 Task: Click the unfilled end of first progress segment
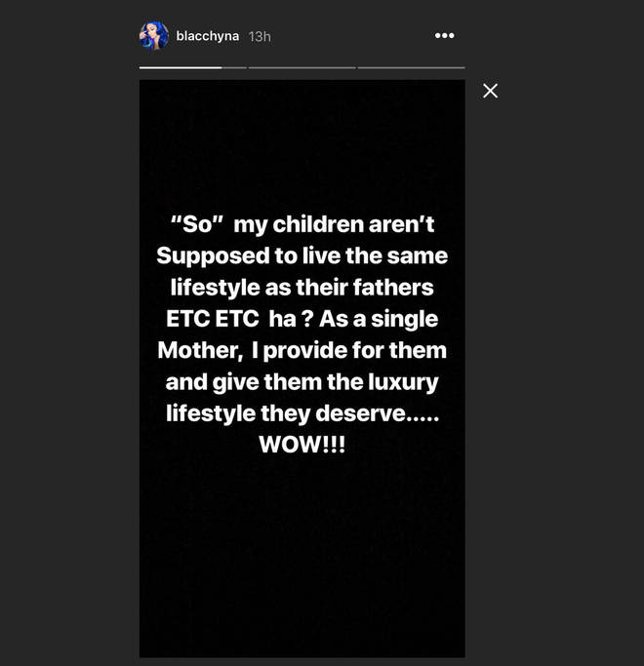click(x=234, y=67)
